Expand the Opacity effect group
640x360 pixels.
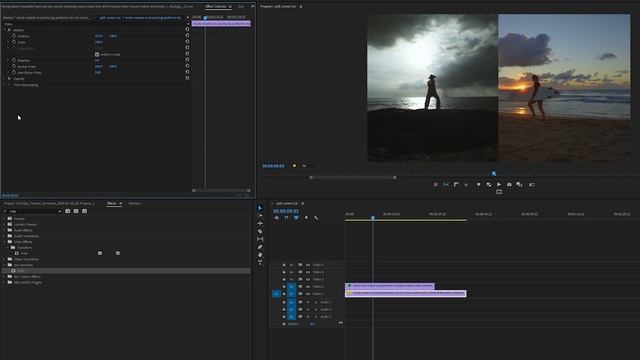pos(4,78)
